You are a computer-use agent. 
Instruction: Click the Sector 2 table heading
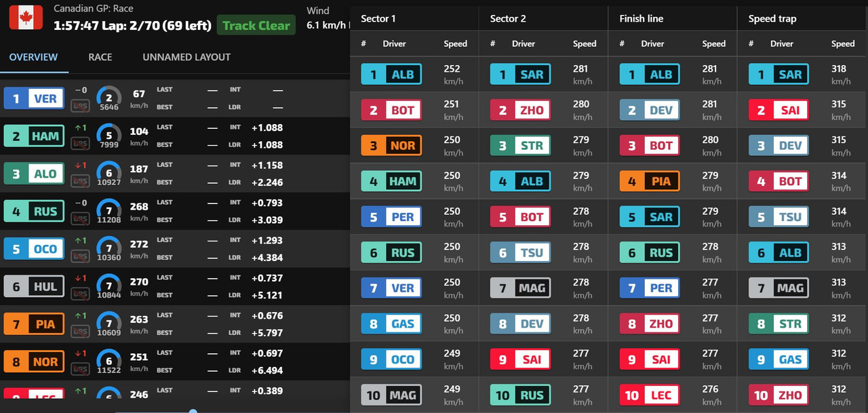[x=508, y=18]
